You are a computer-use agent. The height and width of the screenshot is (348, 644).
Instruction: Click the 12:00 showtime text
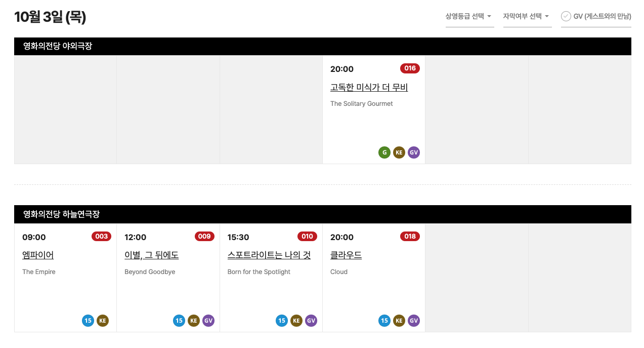point(136,237)
